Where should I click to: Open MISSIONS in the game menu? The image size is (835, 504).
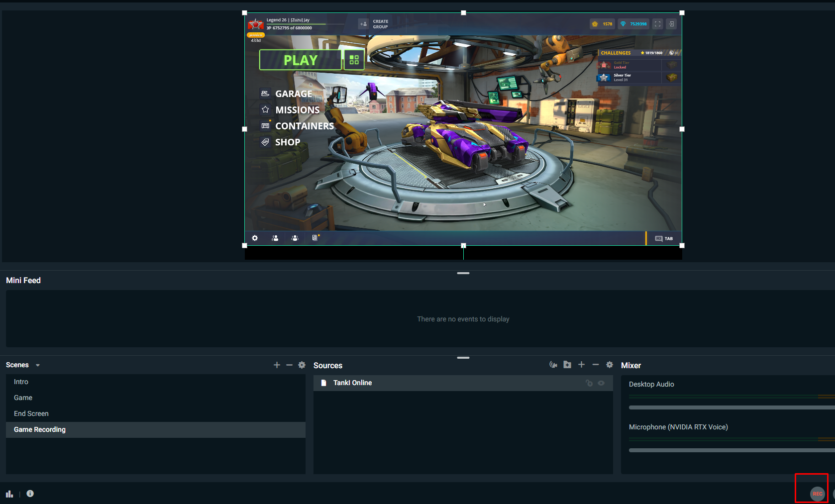pos(291,110)
